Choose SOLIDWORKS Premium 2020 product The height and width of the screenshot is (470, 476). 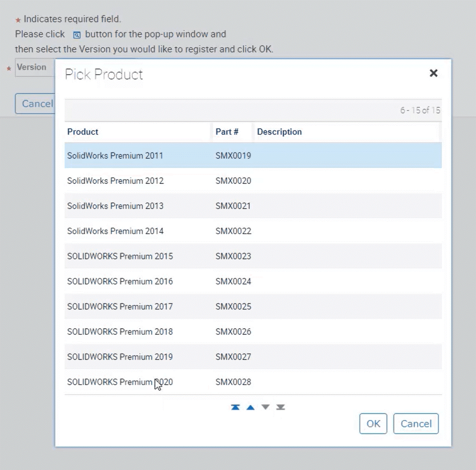(x=120, y=382)
